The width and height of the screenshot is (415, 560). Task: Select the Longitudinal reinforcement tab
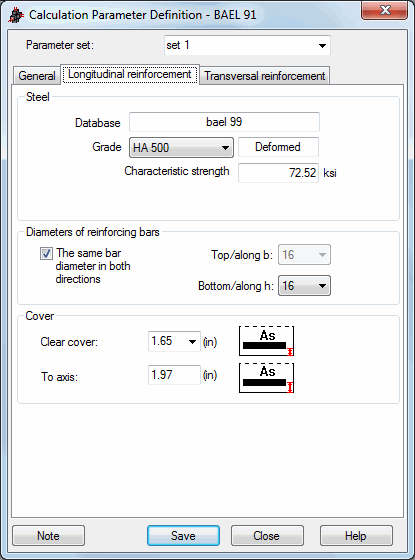point(130,74)
